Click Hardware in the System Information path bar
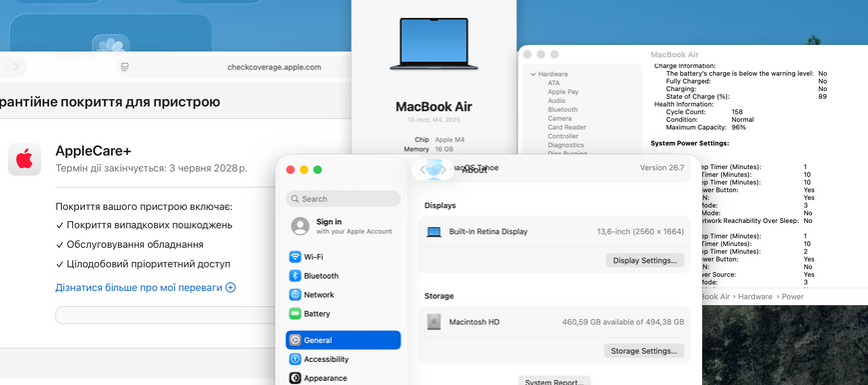The width and height of the screenshot is (868, 385). coord(755,297)
